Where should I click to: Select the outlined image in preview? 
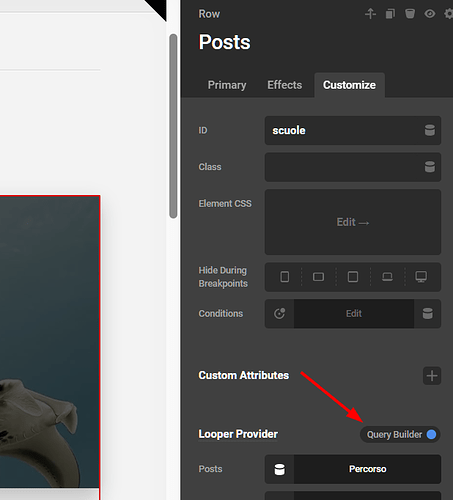(50, 342)
